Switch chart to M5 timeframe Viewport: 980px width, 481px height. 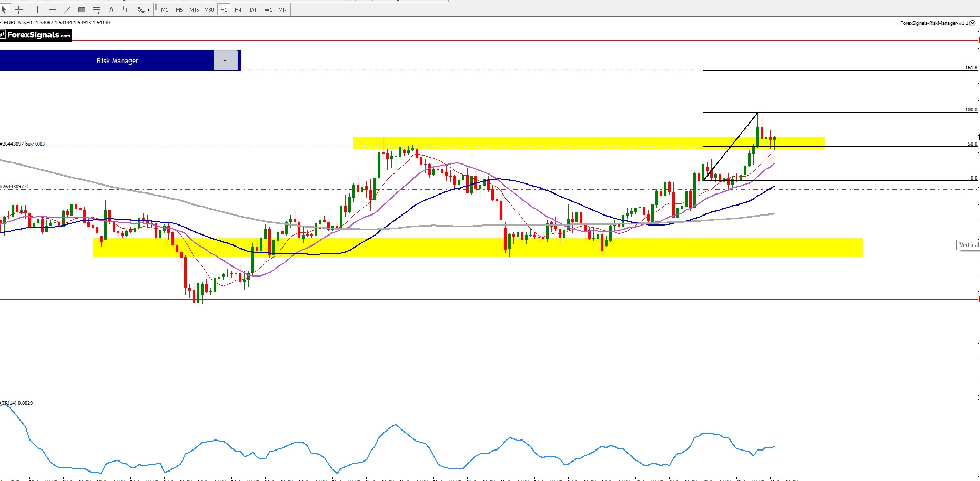(179, 9)
